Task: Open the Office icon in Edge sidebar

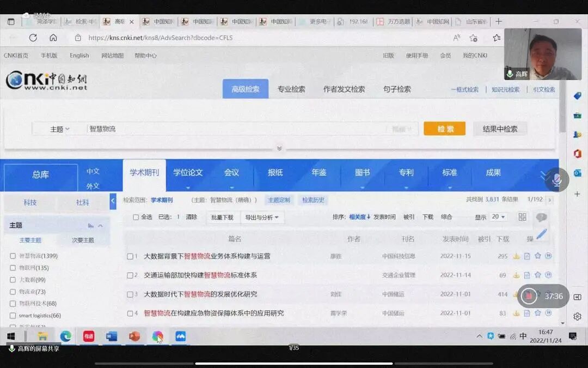Action: [x=578, y=153]
